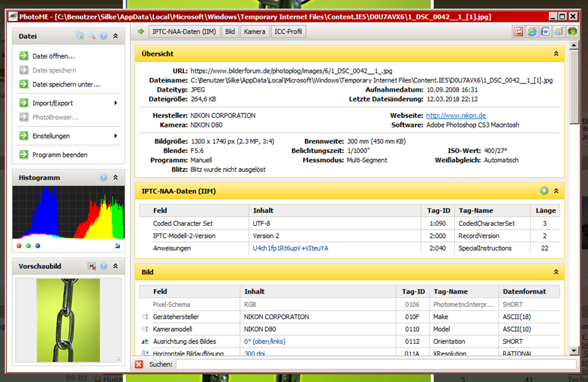Collapse the Vorschaubild panel
The width and height of the screenshot is (588, 382).
116,266
